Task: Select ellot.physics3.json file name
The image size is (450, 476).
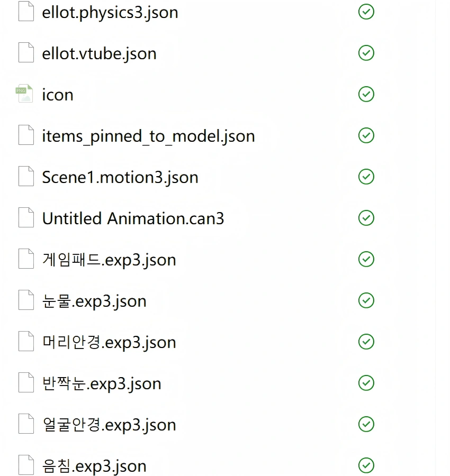Action: point(110,12)
